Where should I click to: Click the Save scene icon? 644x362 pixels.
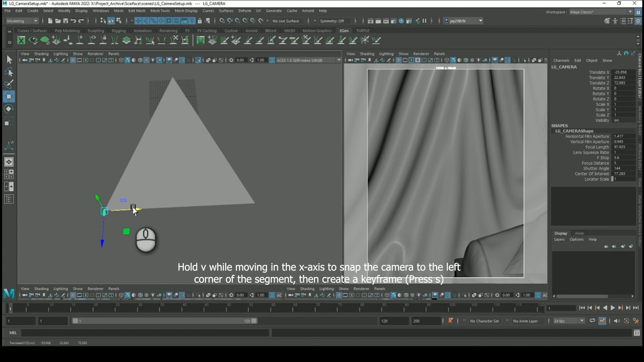pyautogui.click(x=65, y=21)
